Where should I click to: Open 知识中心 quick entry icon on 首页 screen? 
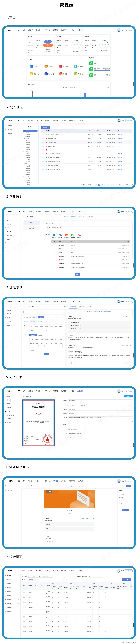pos(31,66)
